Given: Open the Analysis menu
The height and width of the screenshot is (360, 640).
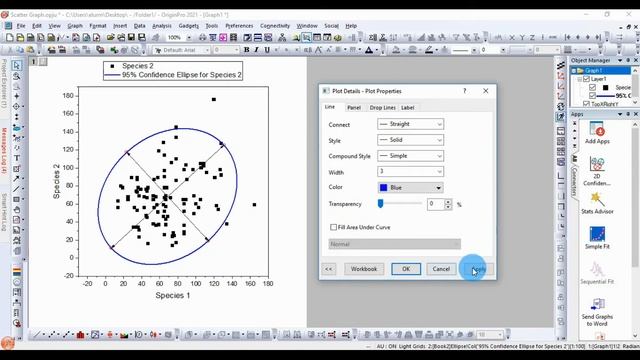Looking at the screenshot, I should [162, 26].
